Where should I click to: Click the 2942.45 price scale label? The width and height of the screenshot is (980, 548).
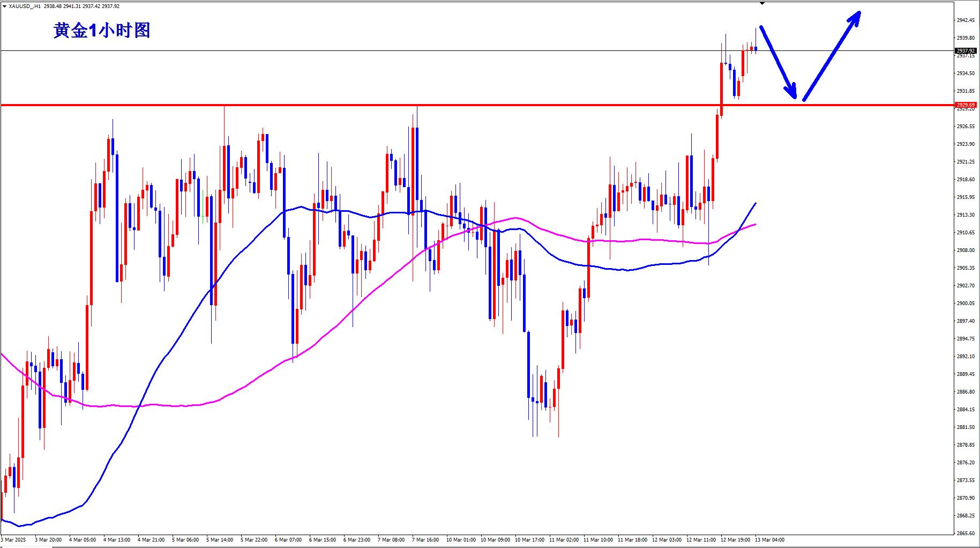pos(966,20)
